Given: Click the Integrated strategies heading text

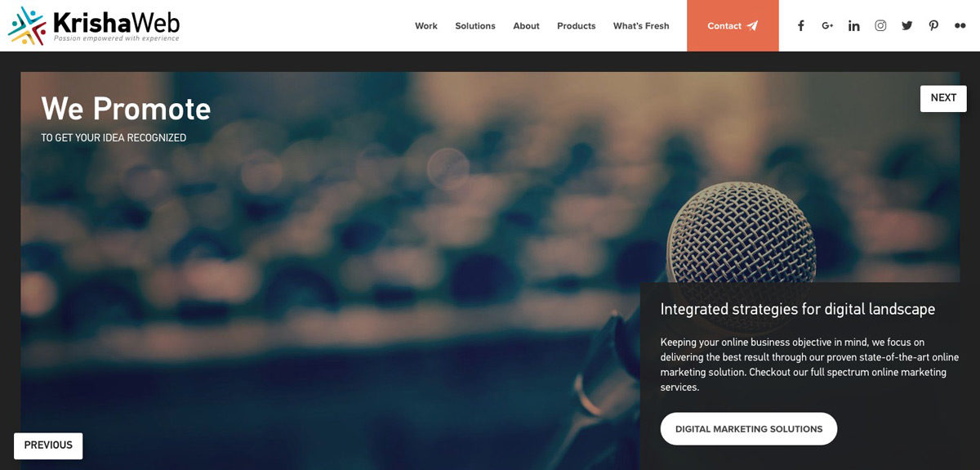Looking at the screenshot, I should (798, 309).
